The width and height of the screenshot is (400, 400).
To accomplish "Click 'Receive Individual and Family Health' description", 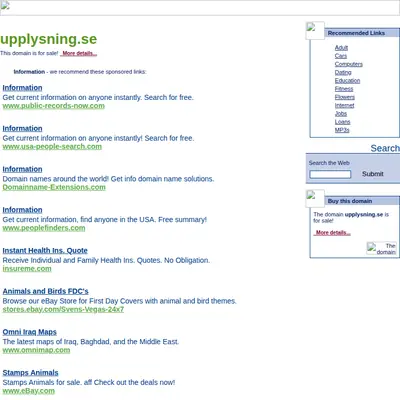I will coord(106,260).
